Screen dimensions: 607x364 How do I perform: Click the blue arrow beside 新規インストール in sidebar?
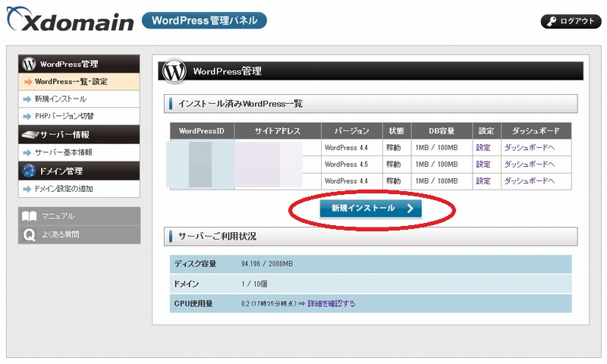tap(27, 99)
